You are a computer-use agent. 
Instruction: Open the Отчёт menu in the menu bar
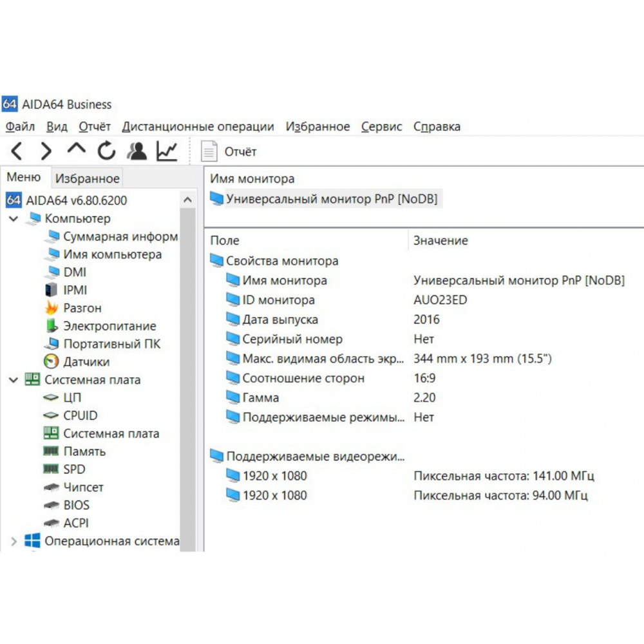click(95, 126)
